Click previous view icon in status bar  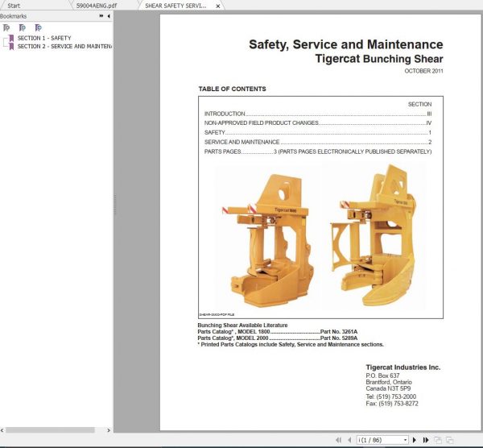point(438,440)
